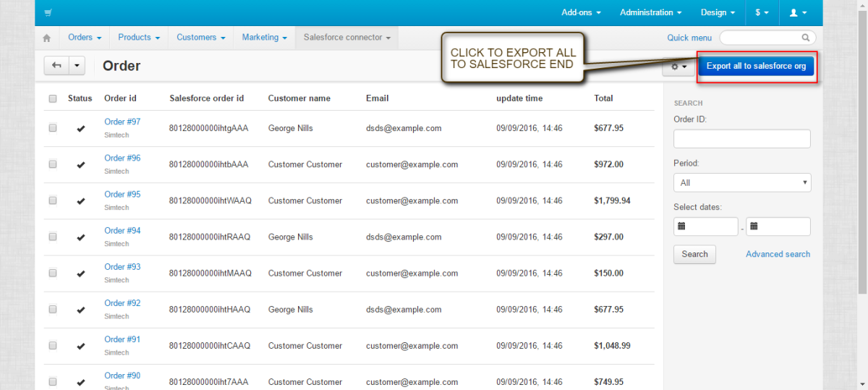The width and height of the screenshot is (868, 390).
Task: Click the shopping cart storefront icon
Action: tap(48, 13)
